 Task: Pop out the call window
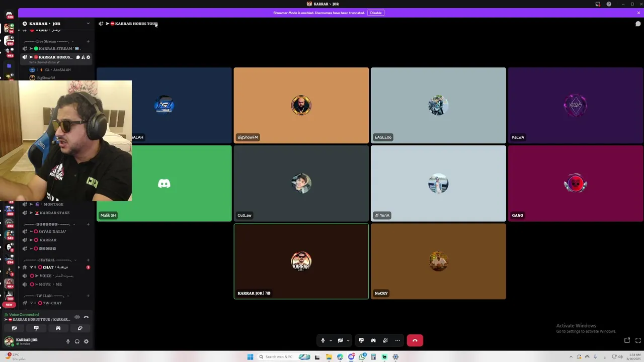click(x=627, y=340)
